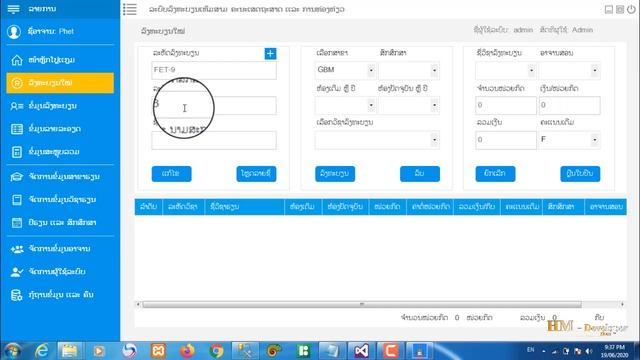640x360 pixels.
Task: Click the subject code column header (ລະຫັດວິຊາ)
Action: point(183,207)
